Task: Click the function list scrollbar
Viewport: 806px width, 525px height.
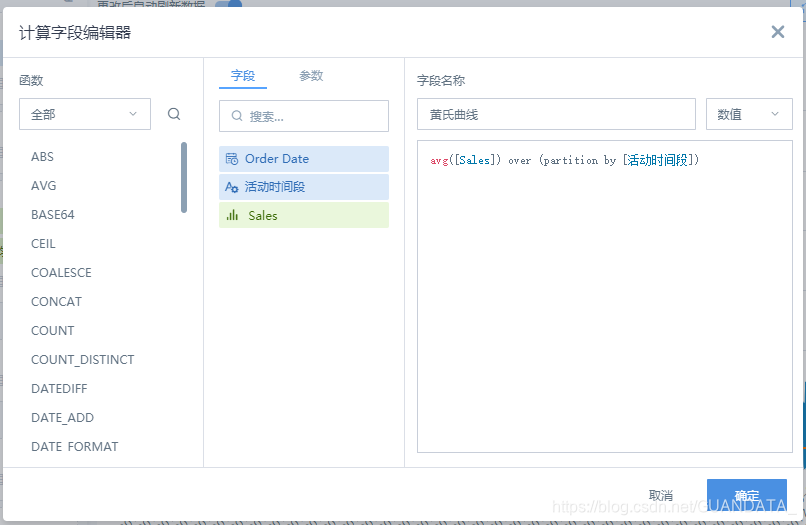Action: (x=184, y=177)
